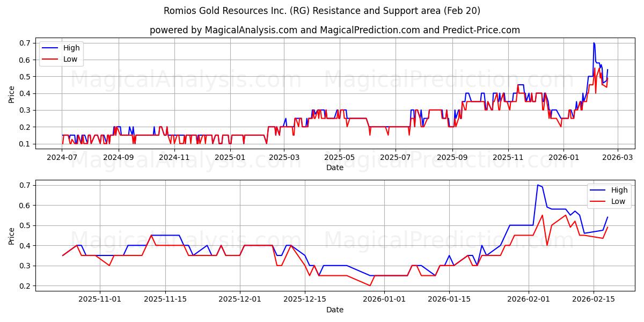This screenshot has width=644, height=322.
Task: Click the '2024-09' tick on top chart
Action: click(x=118, y=157)
